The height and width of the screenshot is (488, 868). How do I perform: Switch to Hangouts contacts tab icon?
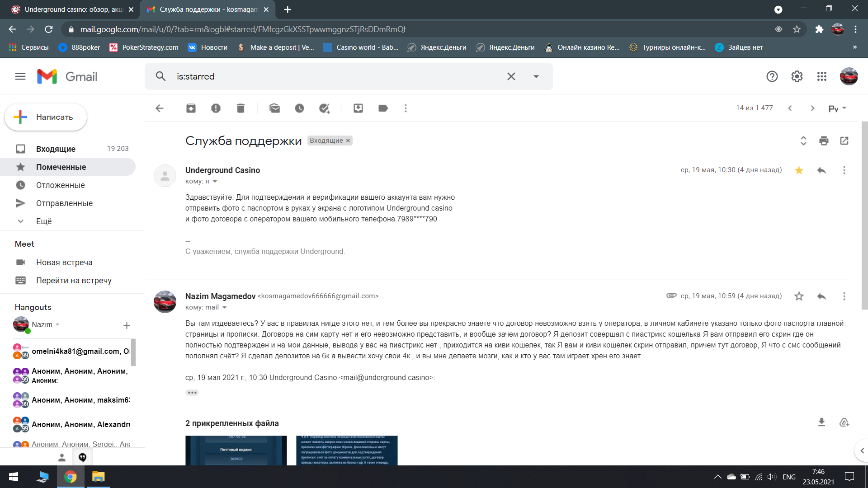(x=62, y=457)
